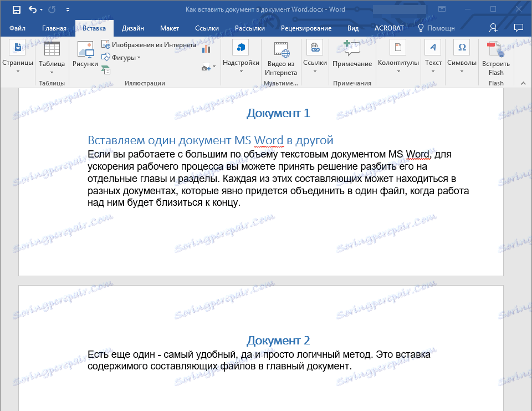Click the Документ 1 heading
Screen dimensions: 532x411
point(278,113)
